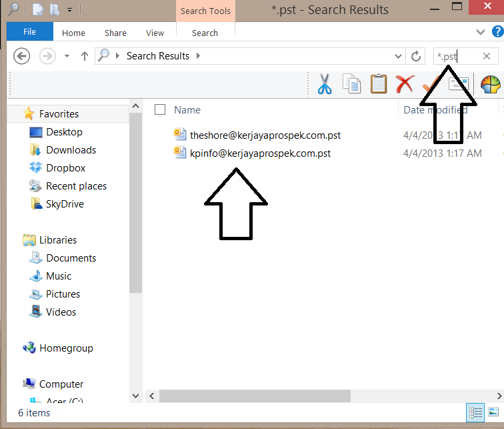504x429 pixels.
Task: Open the File menu
Action: 29,31
